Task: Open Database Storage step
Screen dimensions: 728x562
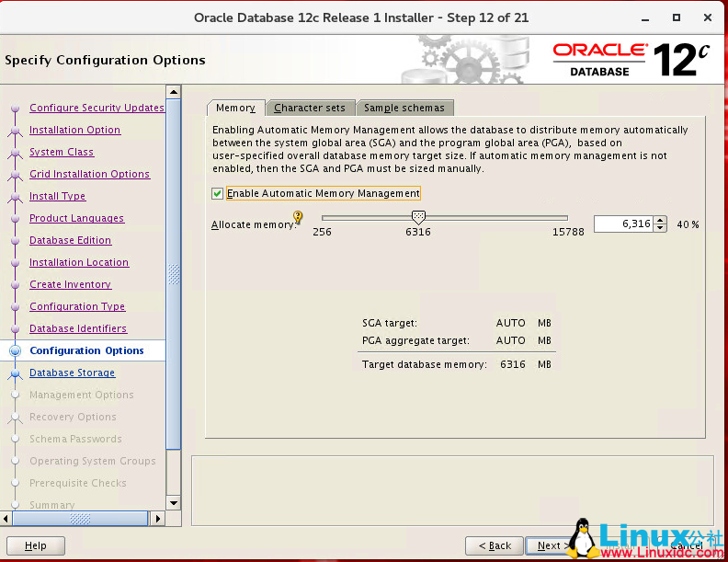Action: tap(72, 373)
